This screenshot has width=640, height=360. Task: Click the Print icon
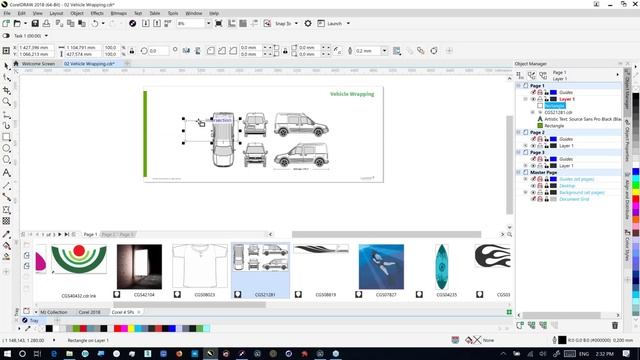click(x=47, y=24)
